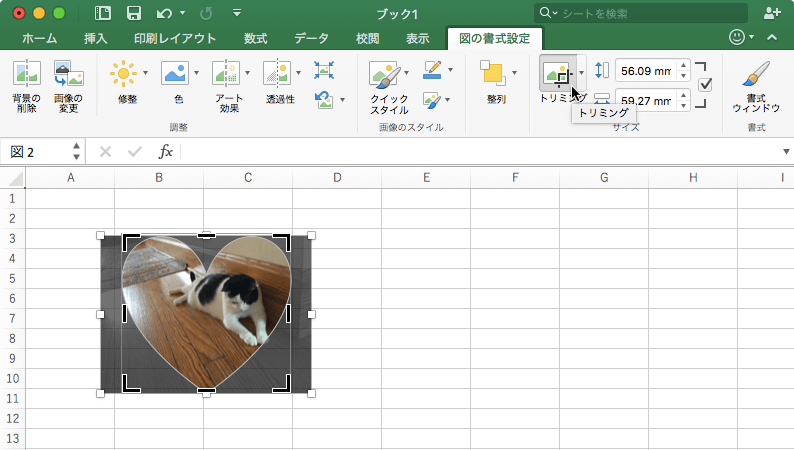The width and height of the screenshot is (794, 450).
Task: Open the Corrections (修整) sun icon
Action: [x=123, y=73]
